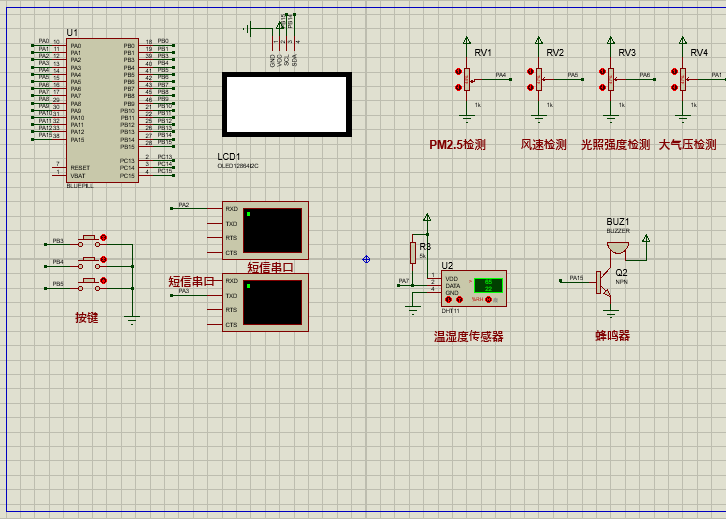Push the PB4 push-button switch

[89, 263]
